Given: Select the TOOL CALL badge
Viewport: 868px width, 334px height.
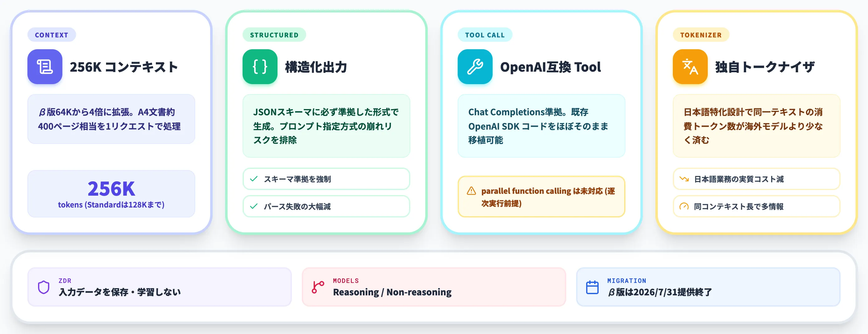Looking at the screenshot, I should pyautogui.click(x=485, y=35).
